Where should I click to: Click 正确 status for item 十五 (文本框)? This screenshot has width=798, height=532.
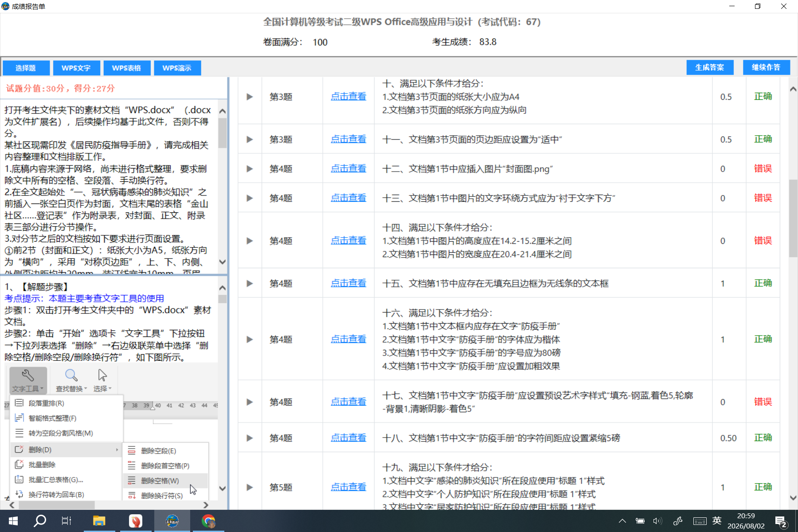[x=763, y=283]
